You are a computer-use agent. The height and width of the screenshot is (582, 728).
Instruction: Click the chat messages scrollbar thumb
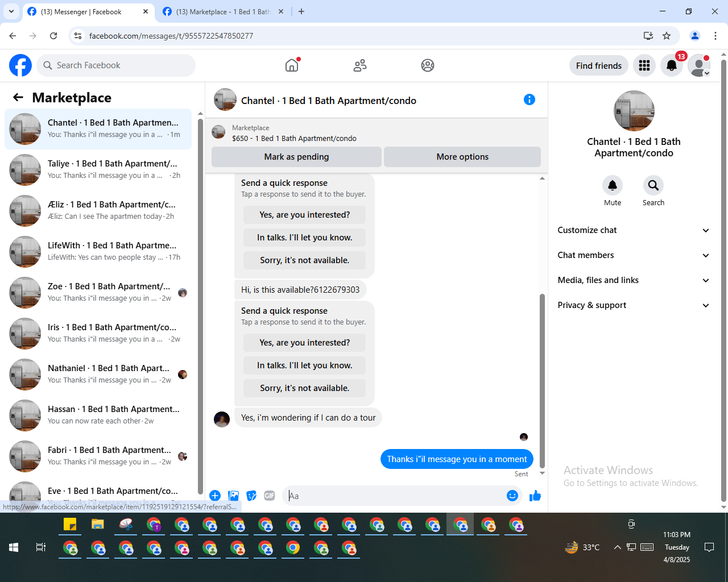[x=542, y=381]
